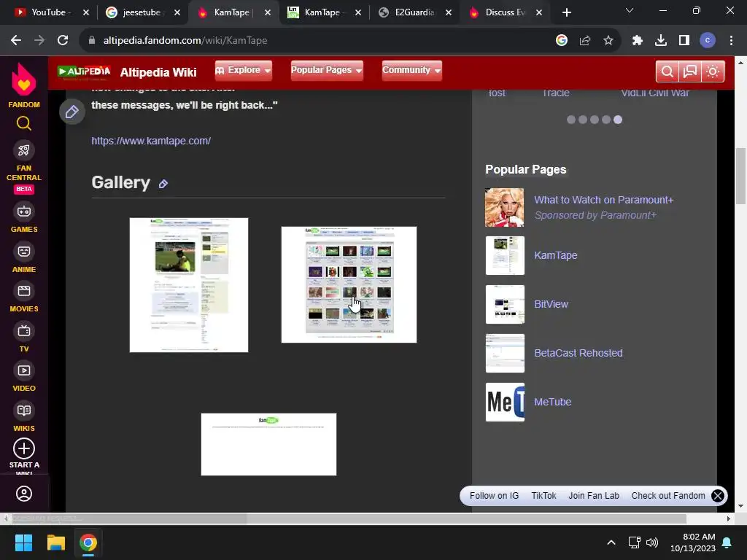Open the Chrome profile avatar
Viewport: 747px width, 560px height.
click(708, 41)
